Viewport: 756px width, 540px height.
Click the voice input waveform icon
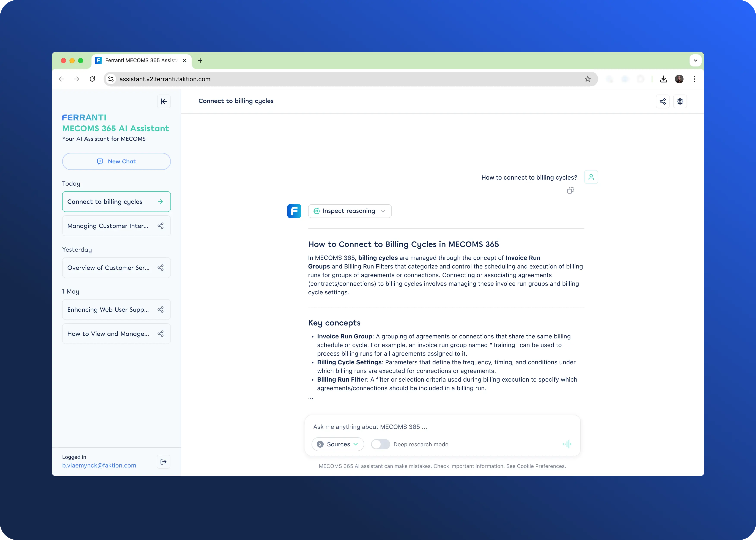[x=567, y=444]
